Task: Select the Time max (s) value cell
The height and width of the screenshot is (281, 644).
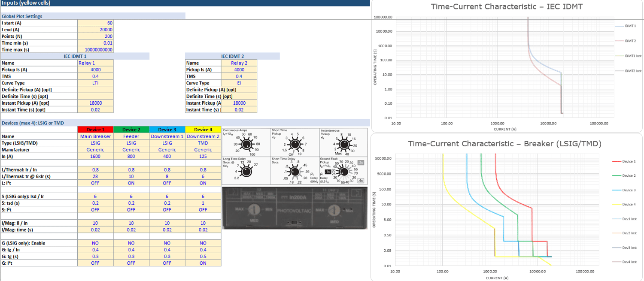Action: tap(95, 50)
